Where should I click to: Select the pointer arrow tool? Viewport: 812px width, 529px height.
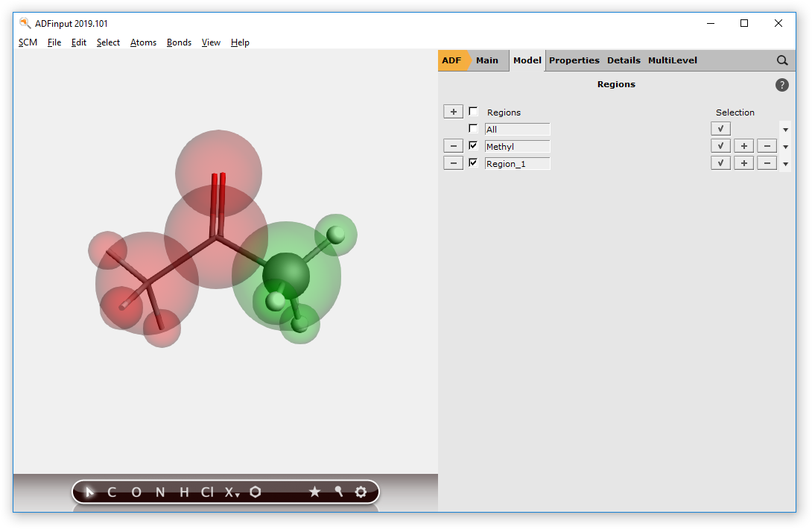[89, 492]
